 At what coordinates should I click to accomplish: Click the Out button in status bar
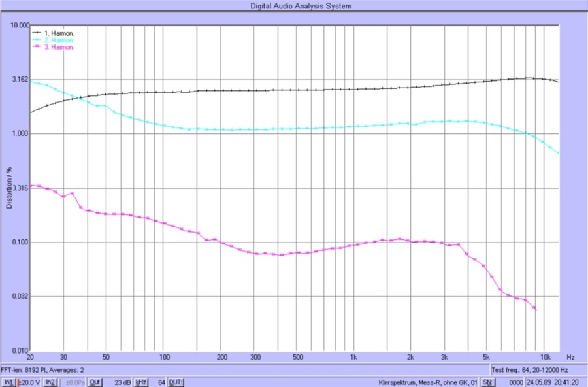point(95,382)
